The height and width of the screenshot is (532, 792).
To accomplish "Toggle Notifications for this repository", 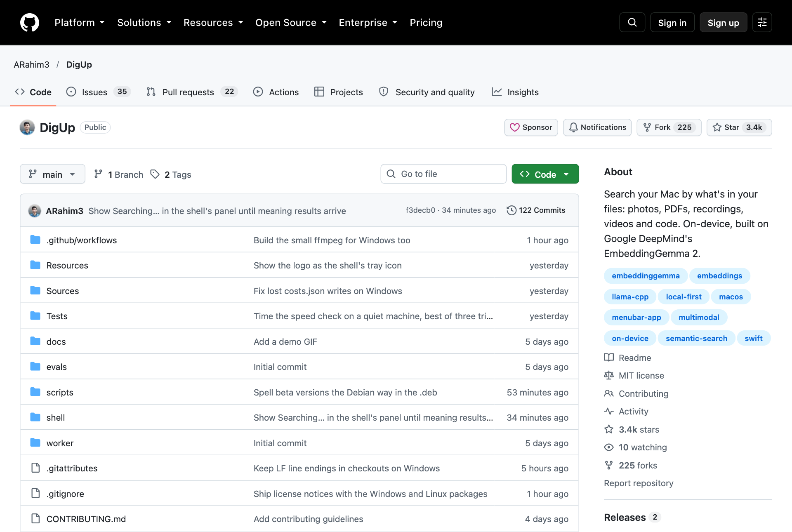I will pyautogui.click(x=597, y=127).
